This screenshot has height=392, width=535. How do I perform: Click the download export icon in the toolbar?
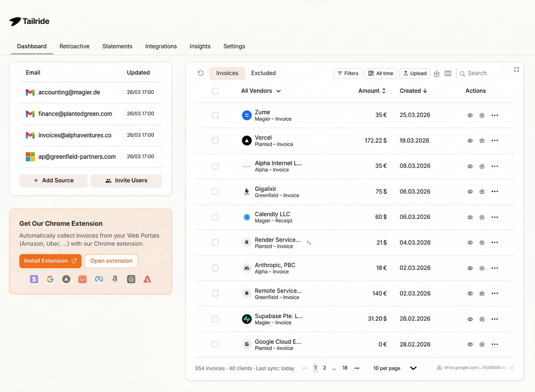coord(437,73)
